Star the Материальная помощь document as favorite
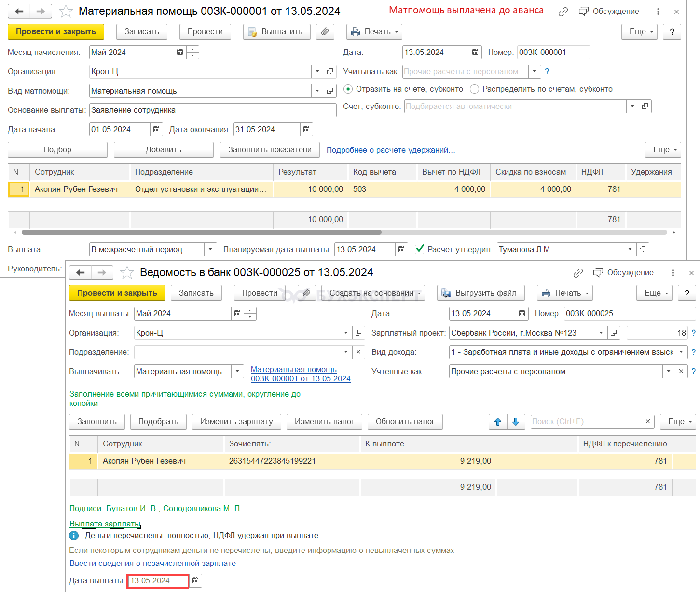The height and width of the screenshot is (592, 700). coord(66,11)
